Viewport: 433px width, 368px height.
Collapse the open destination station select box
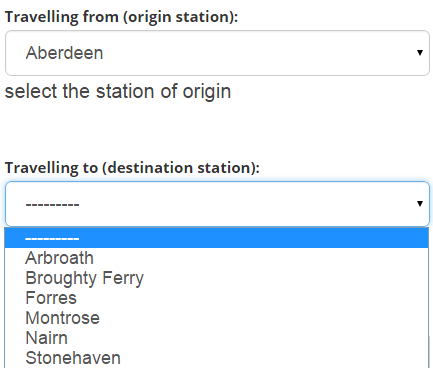217,204
